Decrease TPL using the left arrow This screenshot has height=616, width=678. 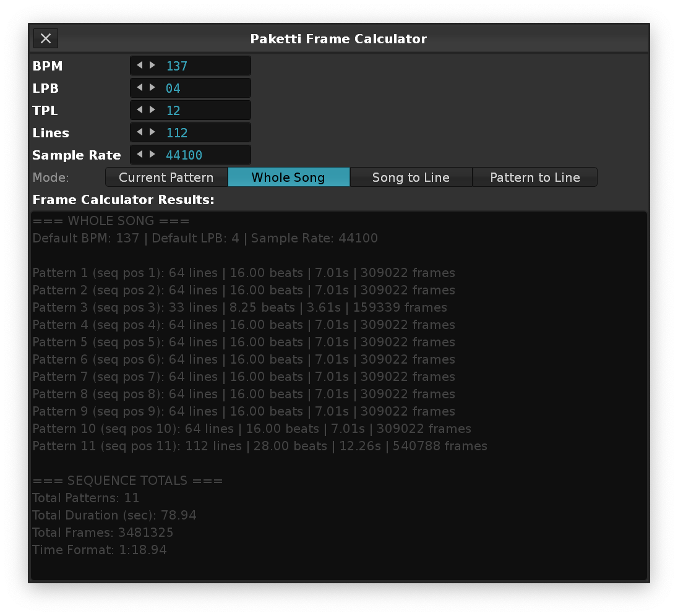[139, 110]
